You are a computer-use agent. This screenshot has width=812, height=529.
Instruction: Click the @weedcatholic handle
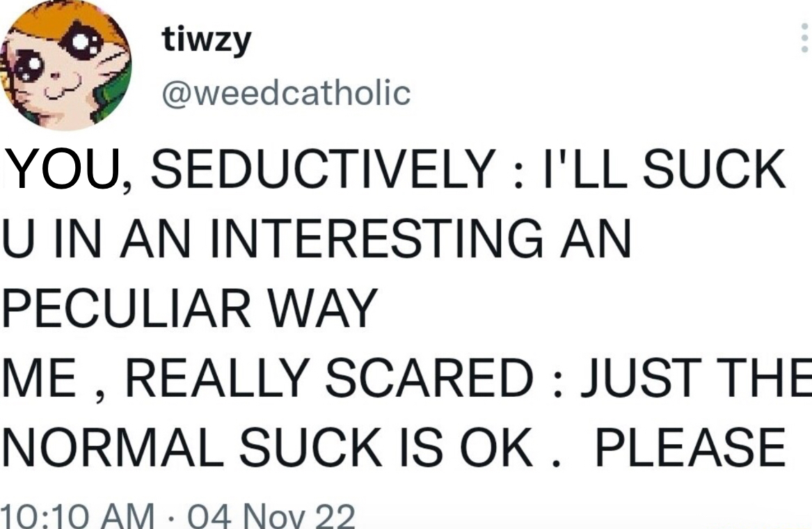coord(285,93)
